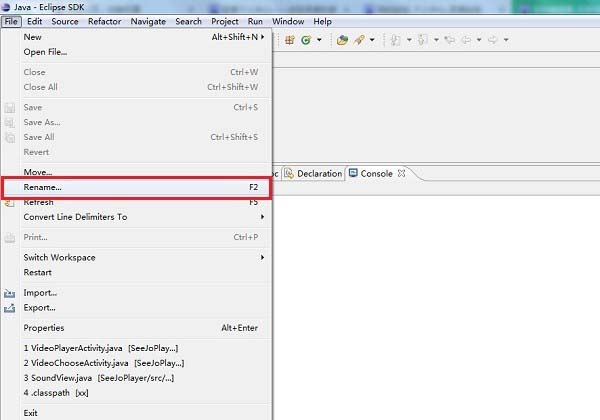
Task: Choose New from the File menu
Action: (x=137, y=37)
